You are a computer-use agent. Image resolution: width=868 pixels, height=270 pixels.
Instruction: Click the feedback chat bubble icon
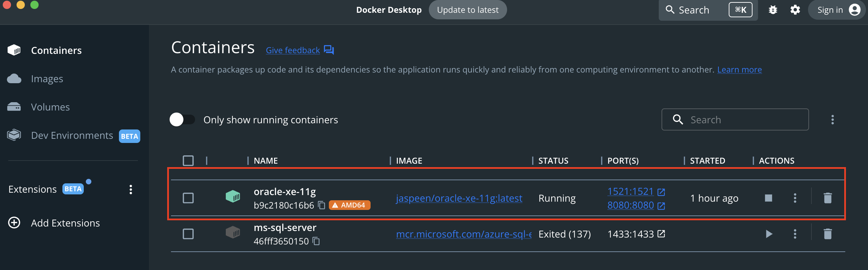(329, 50)
